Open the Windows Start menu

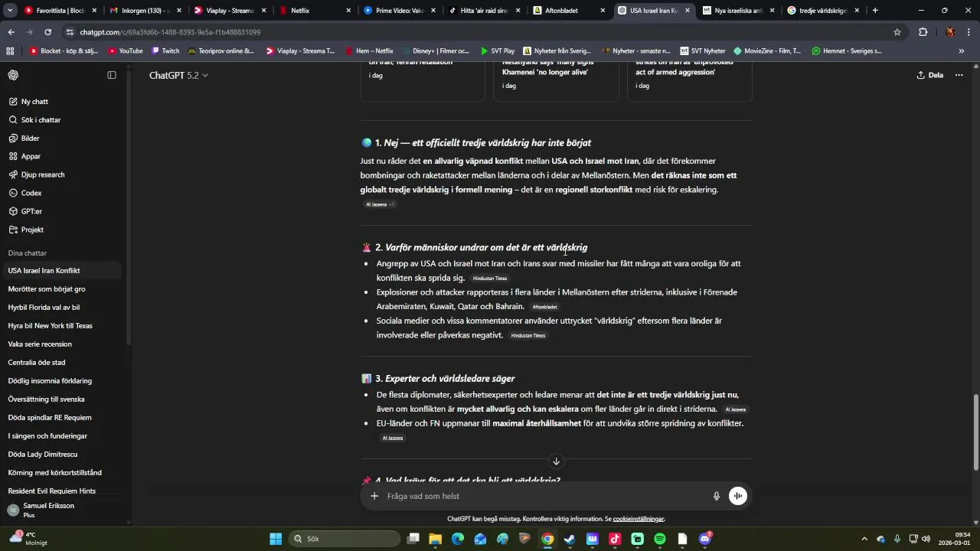[x=276, y=539]
